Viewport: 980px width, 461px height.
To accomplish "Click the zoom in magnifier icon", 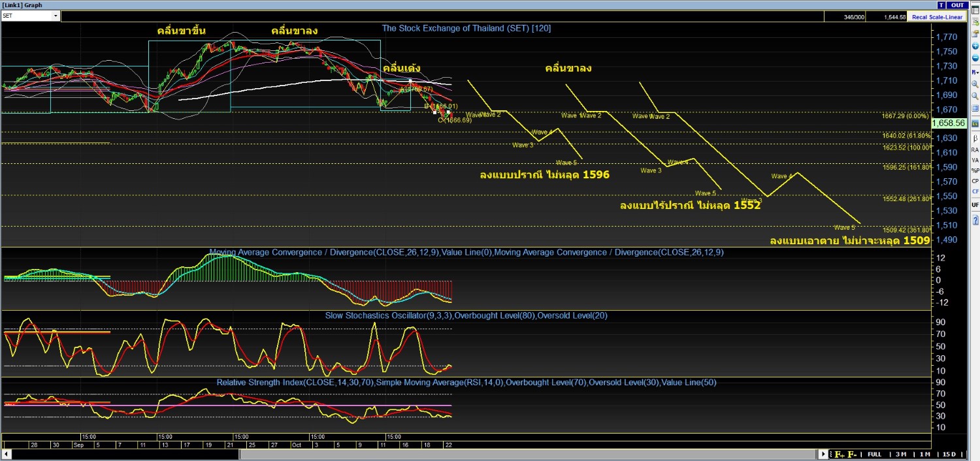I will click(975, 84).
